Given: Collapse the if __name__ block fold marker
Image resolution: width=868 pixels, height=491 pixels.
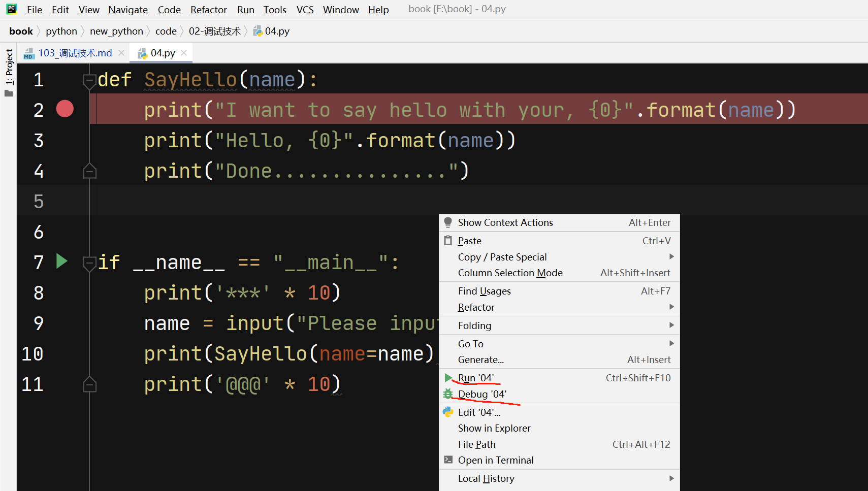Looking at the screenshot, I should [89, 263].
